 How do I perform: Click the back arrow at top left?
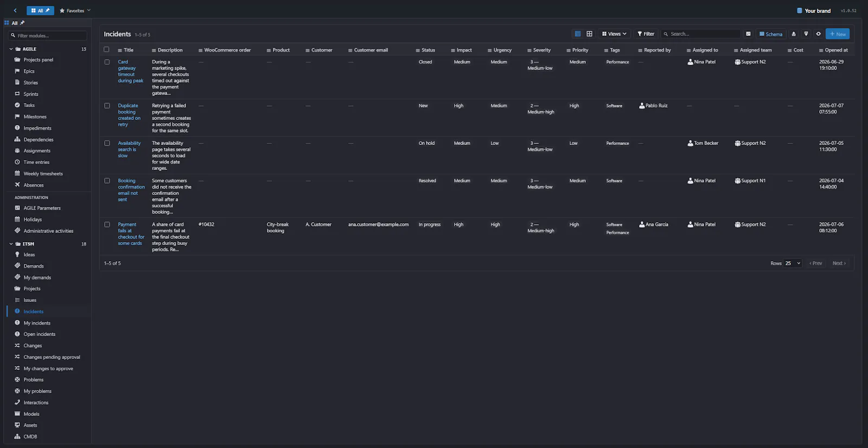[15, 10]
